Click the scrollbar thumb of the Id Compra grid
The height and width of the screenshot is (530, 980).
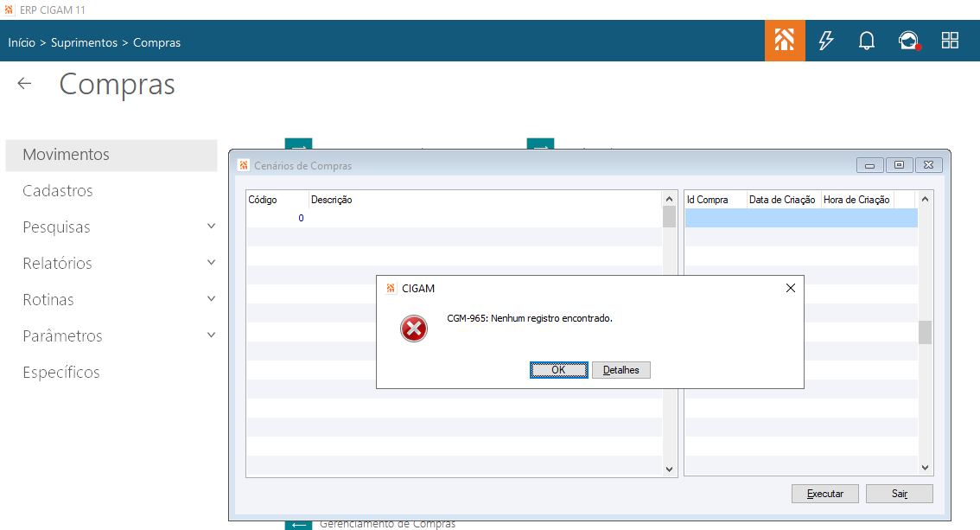[x=925, y=333]
